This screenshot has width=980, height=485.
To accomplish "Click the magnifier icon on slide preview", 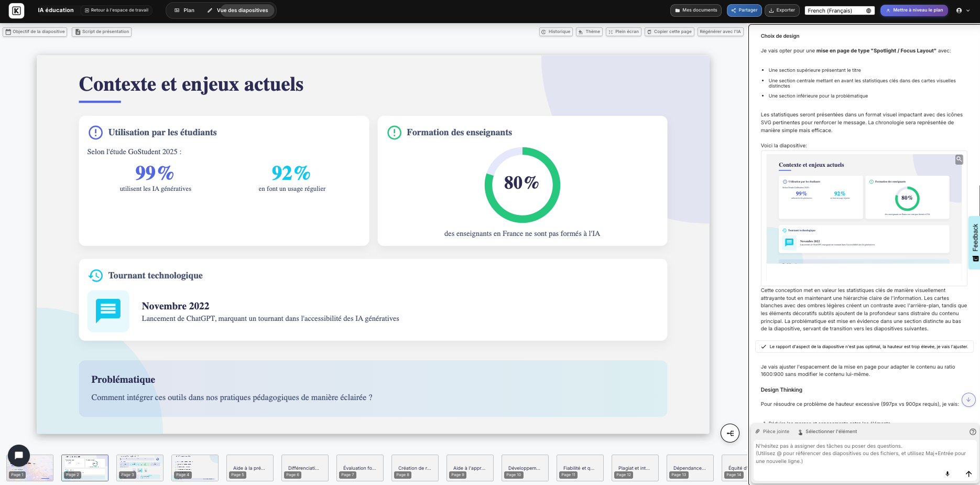I will (959, 159).
